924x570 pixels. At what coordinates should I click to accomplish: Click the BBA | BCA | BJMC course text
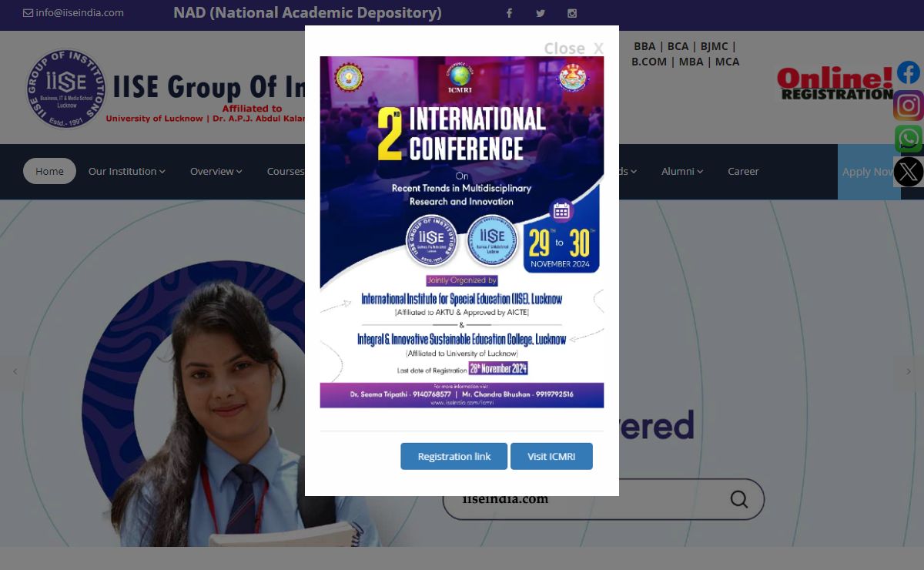tap(685, 46)
